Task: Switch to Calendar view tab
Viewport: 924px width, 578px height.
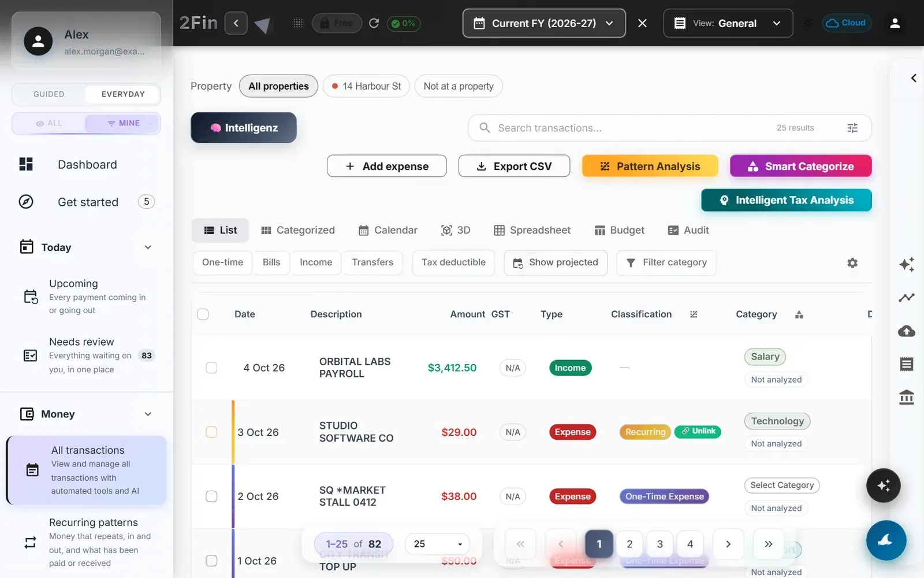Action: point(388,230)
